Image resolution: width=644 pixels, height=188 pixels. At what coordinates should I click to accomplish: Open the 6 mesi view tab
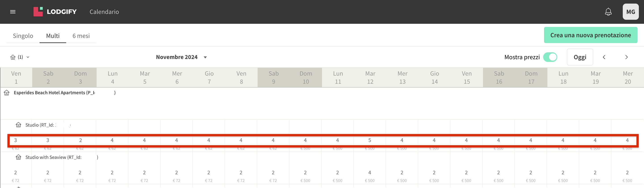point(81,36)
